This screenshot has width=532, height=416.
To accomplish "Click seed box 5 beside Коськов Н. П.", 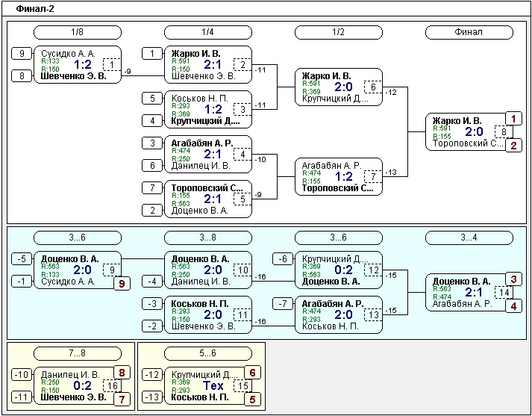I will tap(152, 98).
